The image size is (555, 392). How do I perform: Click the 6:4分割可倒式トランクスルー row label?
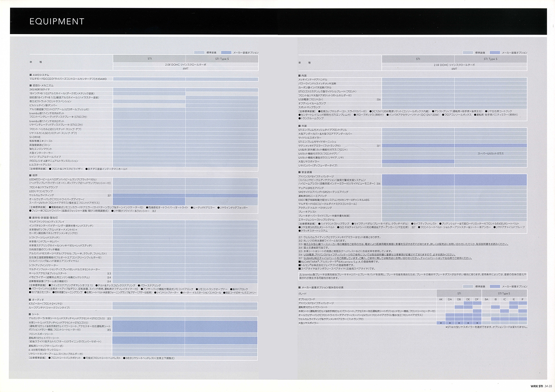pos(45,350)
